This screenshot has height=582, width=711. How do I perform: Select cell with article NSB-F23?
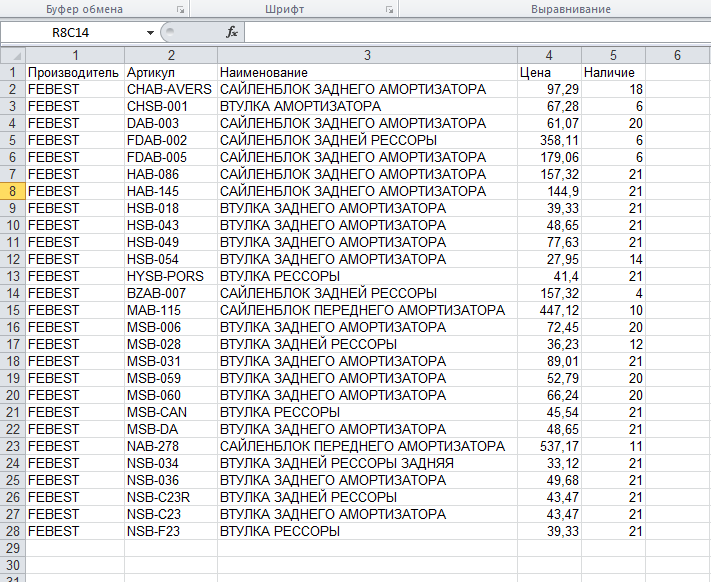pos(171,531)
